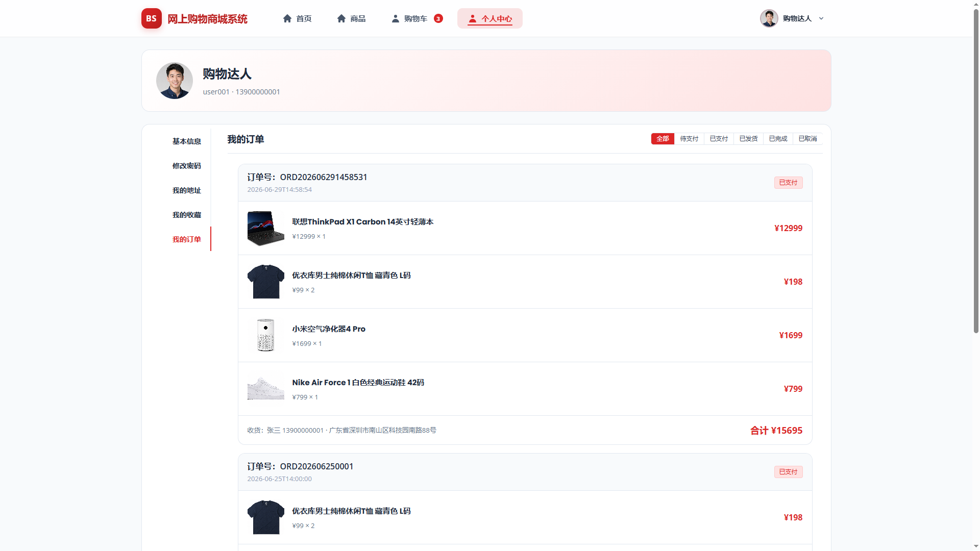Click 优衣库 T恤 title in order ORD202606291458531
Screen dimensions: 980x551
[x=351, y=275]
